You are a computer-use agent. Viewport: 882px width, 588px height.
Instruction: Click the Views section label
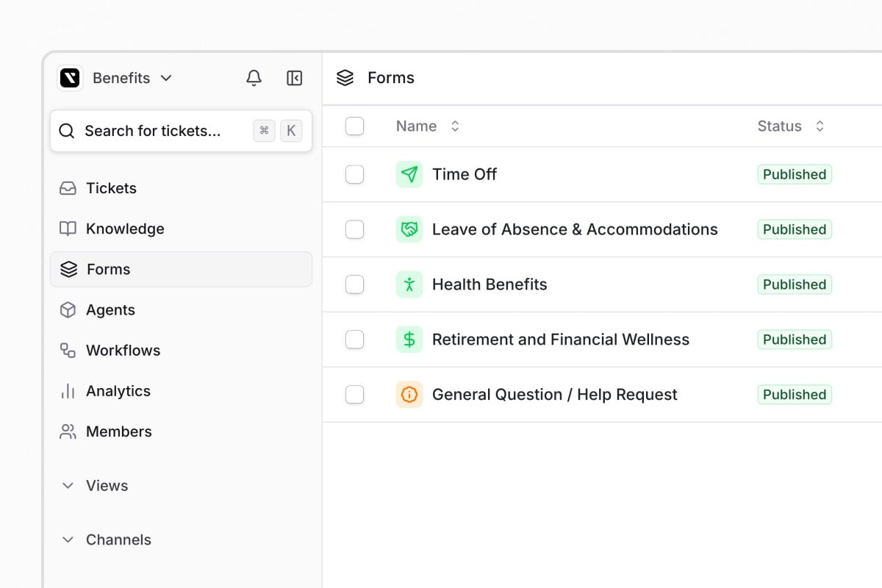pyautogui.click(x=107, y=486)
